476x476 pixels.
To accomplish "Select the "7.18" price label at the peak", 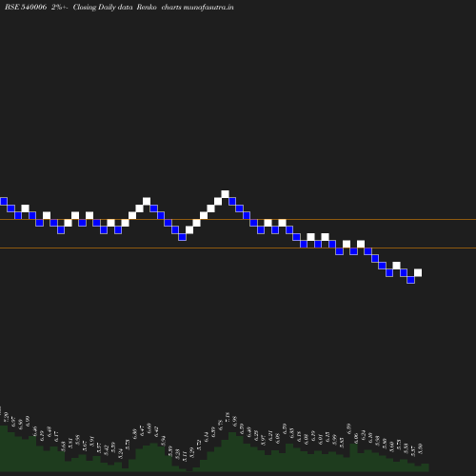I will [x=228, y=417].
